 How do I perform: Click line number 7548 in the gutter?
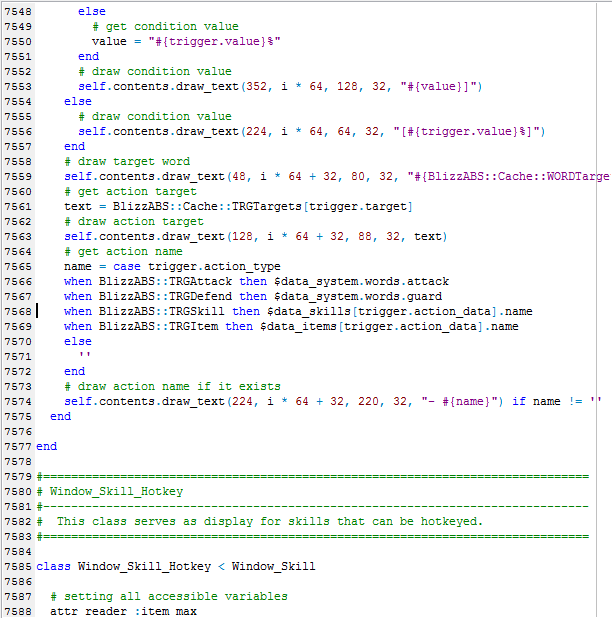click(x=18, y=11)
